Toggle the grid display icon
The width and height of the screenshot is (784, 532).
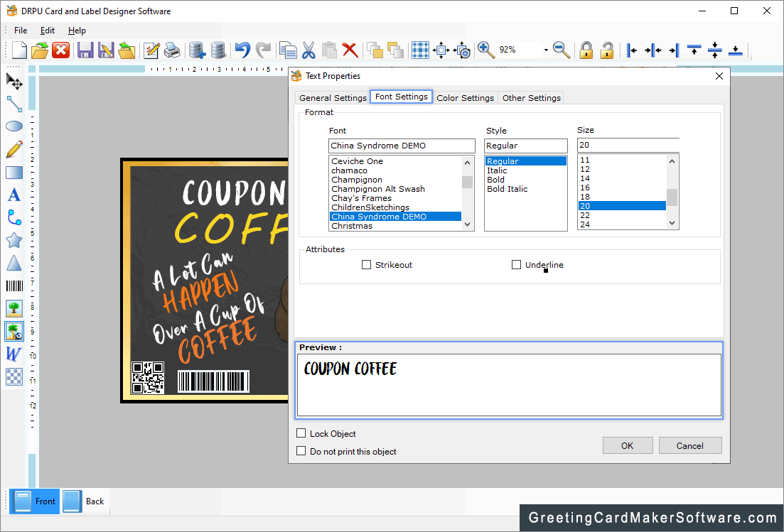(x=420, y=50)
